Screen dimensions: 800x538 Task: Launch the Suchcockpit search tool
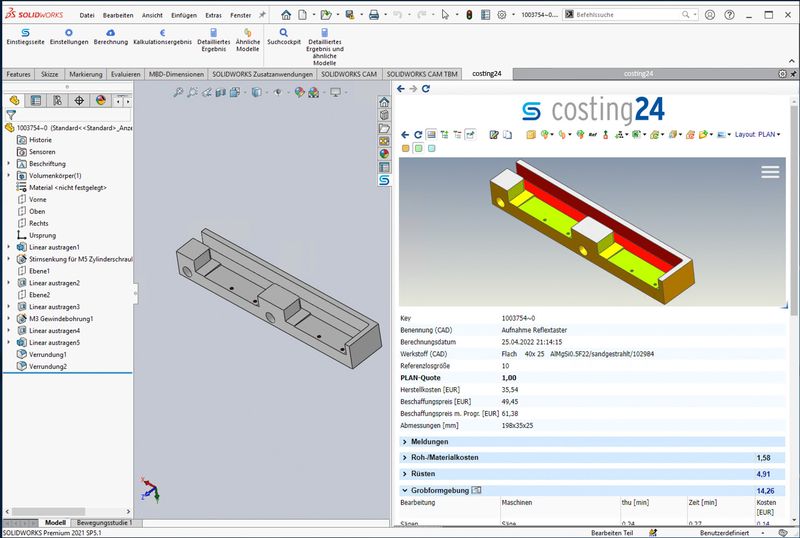pos(284,35)
